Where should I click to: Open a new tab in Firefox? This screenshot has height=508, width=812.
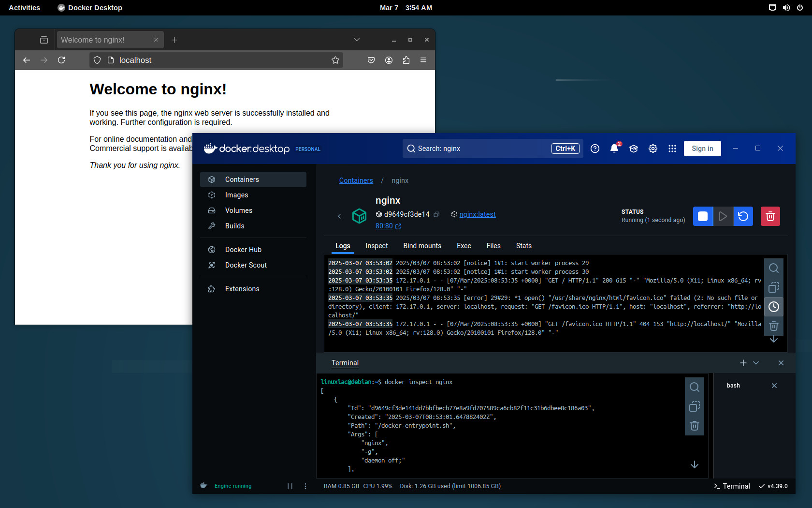174,40
